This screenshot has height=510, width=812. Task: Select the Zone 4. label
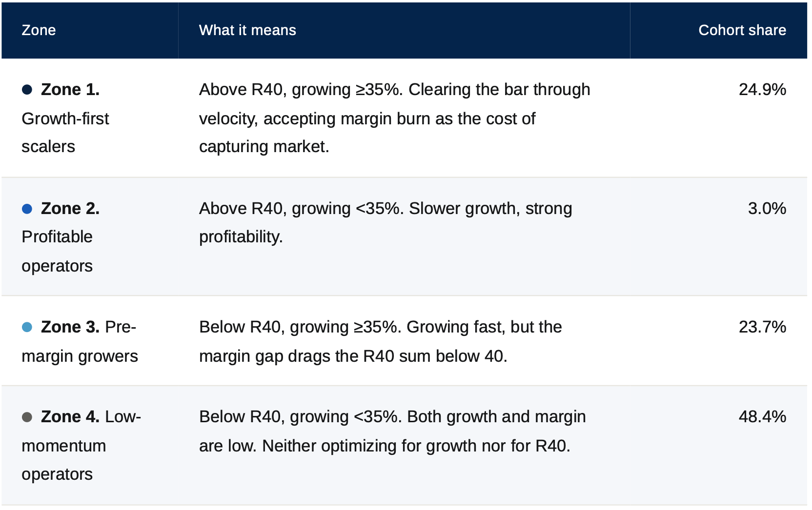coord(70,417)
